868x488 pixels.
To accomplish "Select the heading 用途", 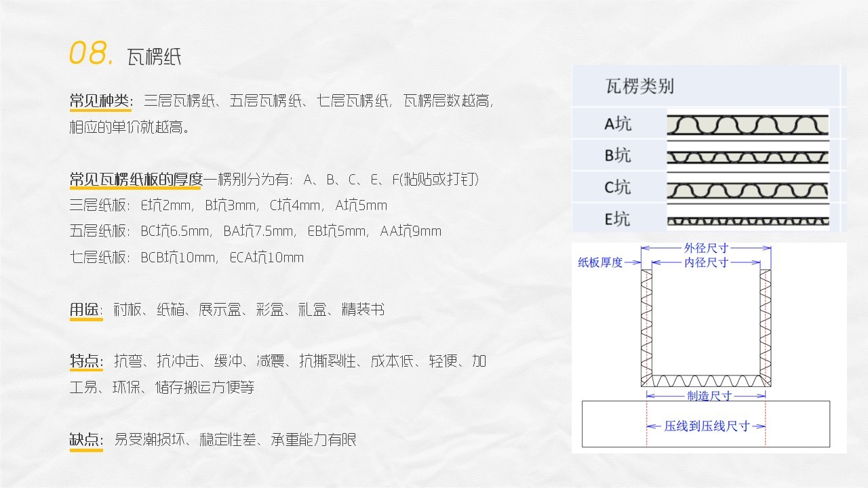I will tap(85, 310).
